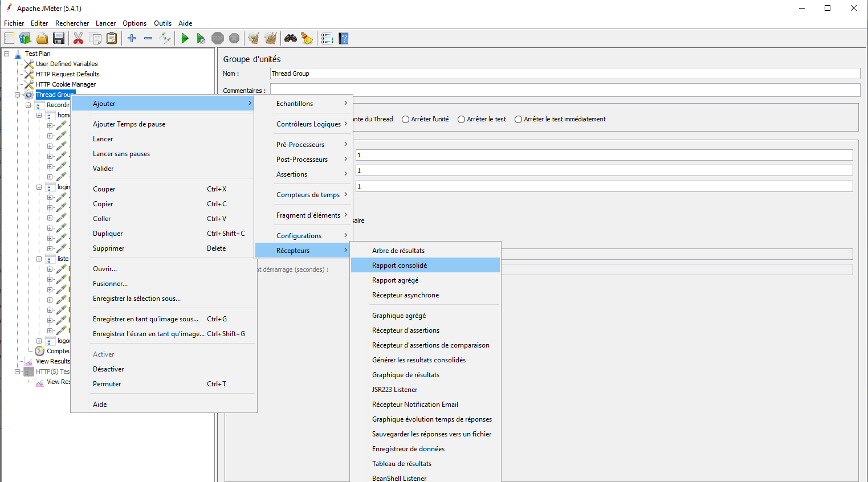This screenshot has height=482, width=868.
Task: Click the HTTP Cookie Manager tree icon
Action: click(x=29, y=84)
